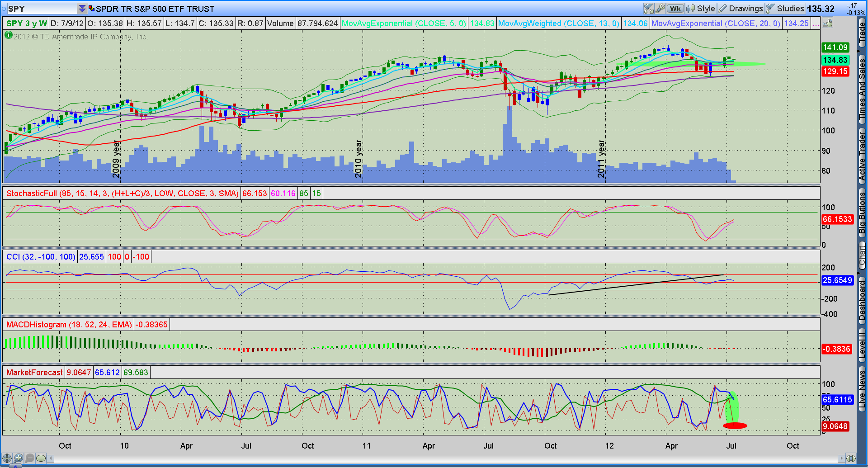Click the MovAvgExponential (CLOSE, 5, 0) study label

click(x=404, y=24)
